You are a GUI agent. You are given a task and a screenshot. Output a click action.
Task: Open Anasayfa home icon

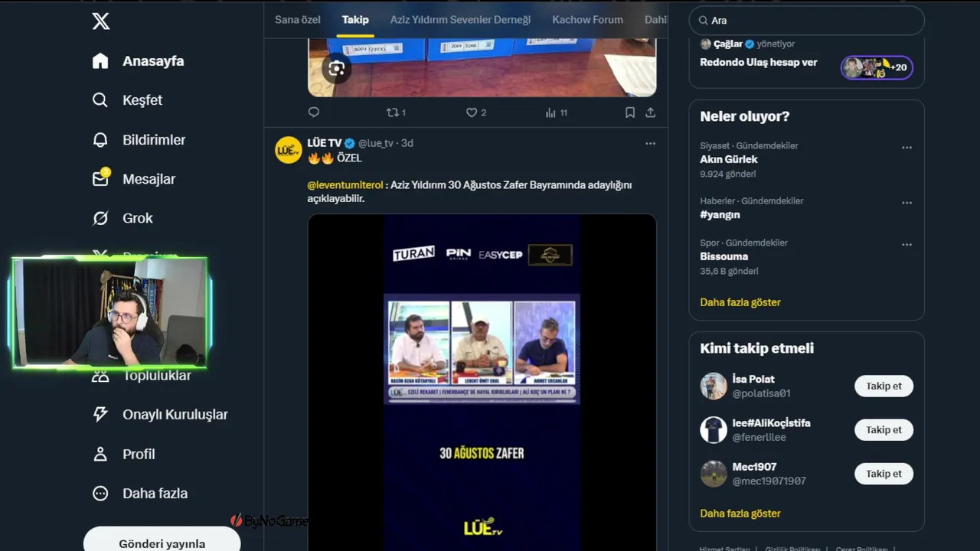point(100,61)
